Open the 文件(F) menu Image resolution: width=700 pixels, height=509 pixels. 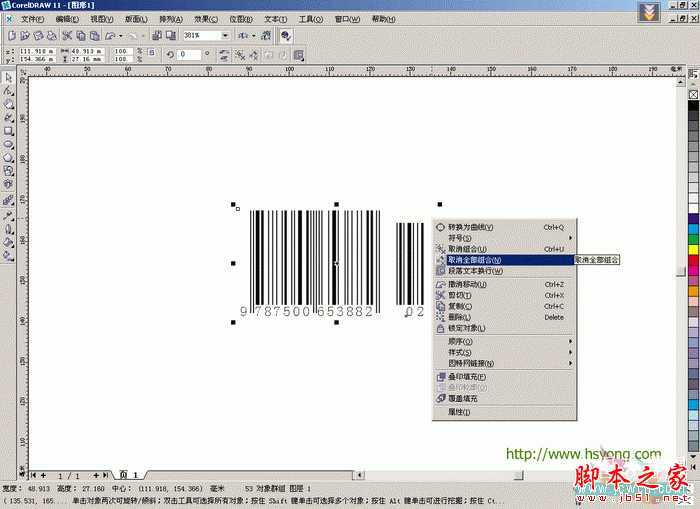pyautogui.click(x=33, y=19)
